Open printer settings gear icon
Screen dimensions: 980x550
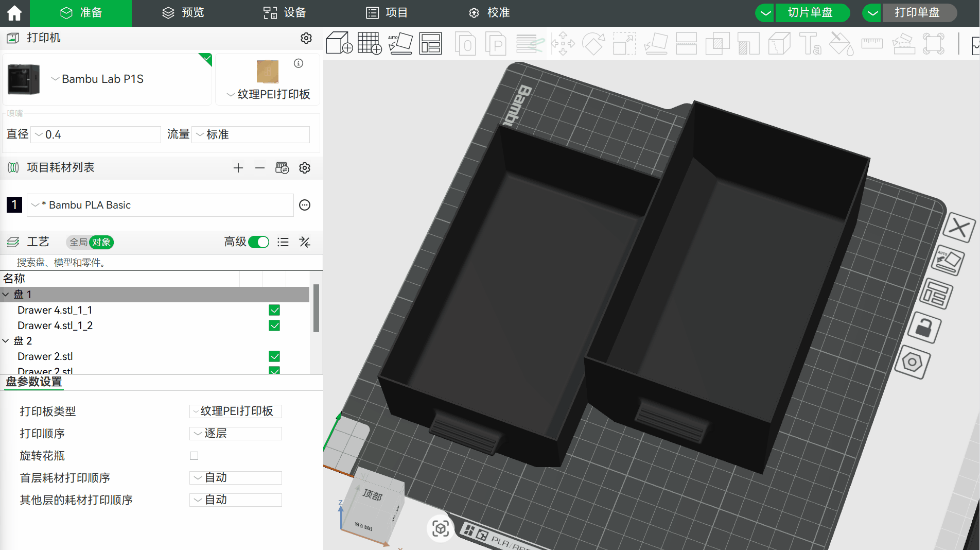pos(306,38)
